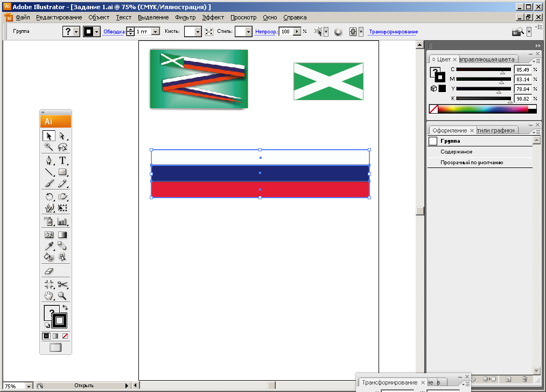Set paint mode to None
Viewport: 546px width, 392px height.
(x=65, y=336)
